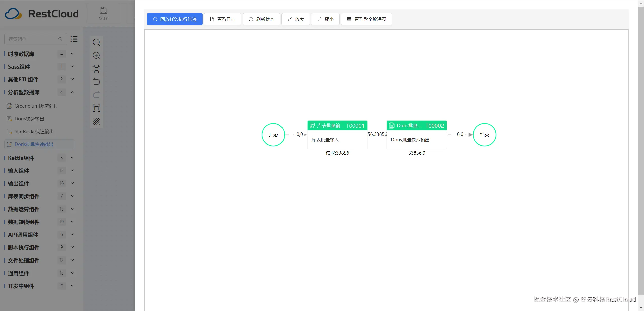Expand 通用组件 category chevron

tap(72, 273)
